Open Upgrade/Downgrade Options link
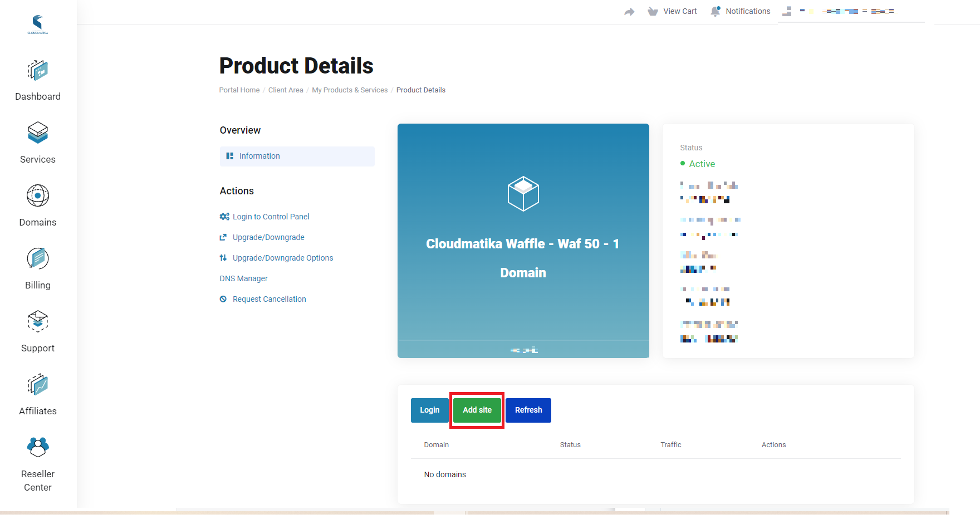 pyautogui.click(x=283, y=258)
